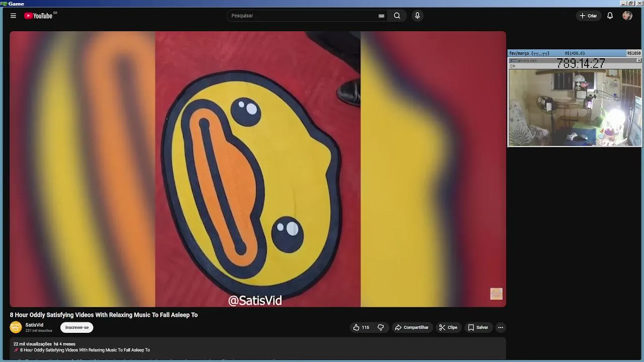This screenshot has height=362, width=644.
Task: Click the Game window title icon
Action: point(4,4)
